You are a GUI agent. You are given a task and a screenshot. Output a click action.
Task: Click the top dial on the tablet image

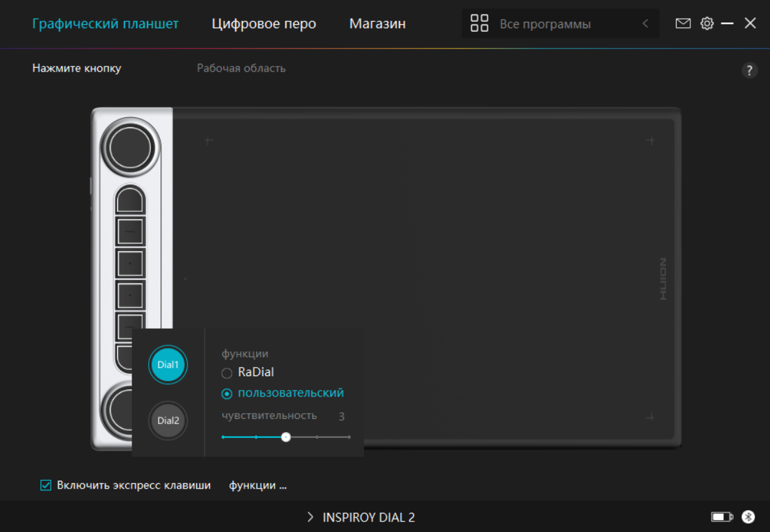130,147
